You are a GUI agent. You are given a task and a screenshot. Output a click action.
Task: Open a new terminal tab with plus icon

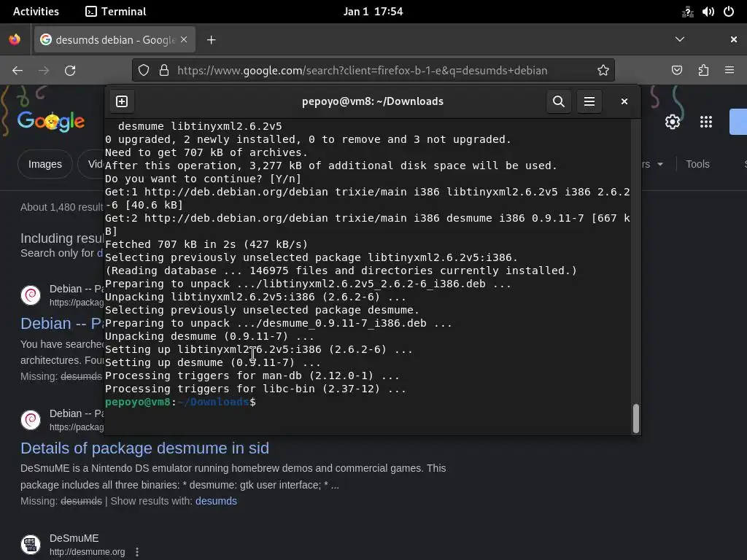click(x=122, y=101)
